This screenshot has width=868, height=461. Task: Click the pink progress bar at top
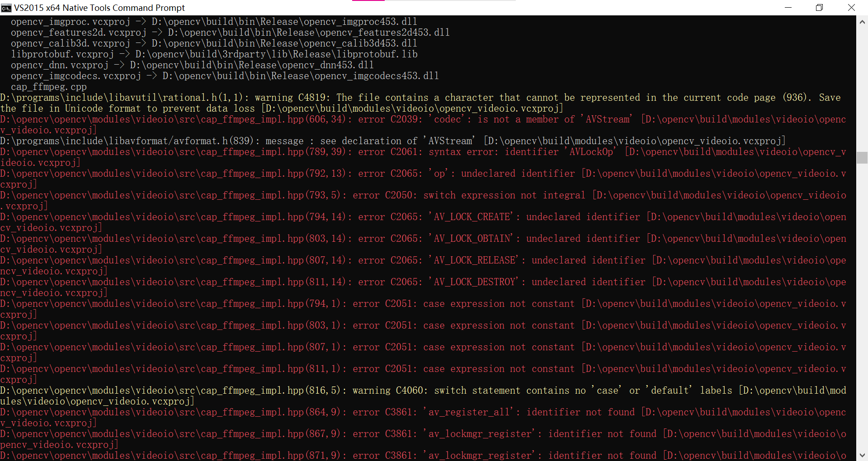[x=368, y=2]
